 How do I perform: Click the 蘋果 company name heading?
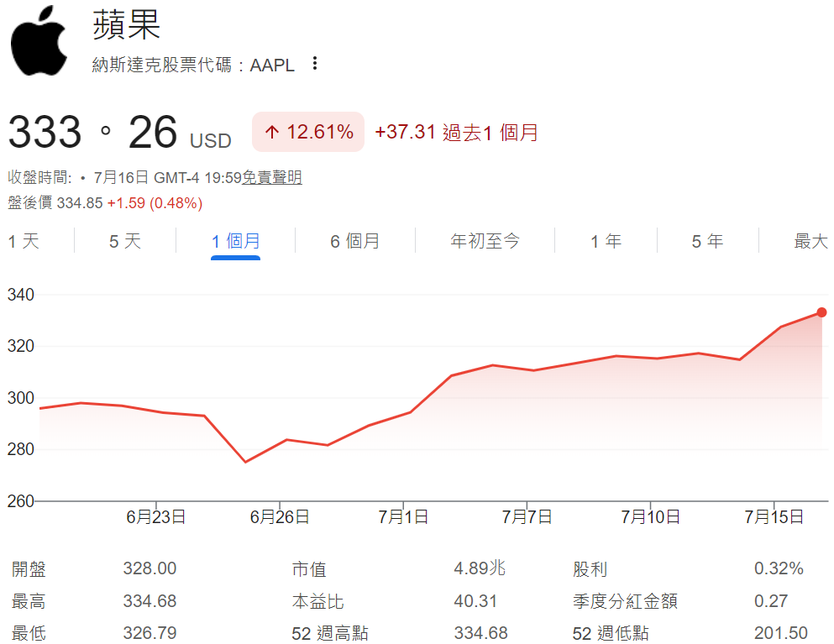click(x=127, y=24)
